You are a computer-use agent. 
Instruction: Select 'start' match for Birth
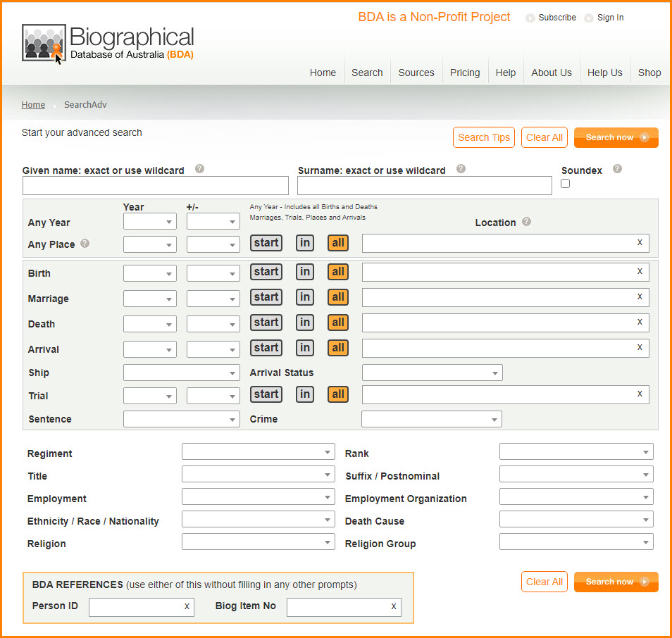[266, 272]
